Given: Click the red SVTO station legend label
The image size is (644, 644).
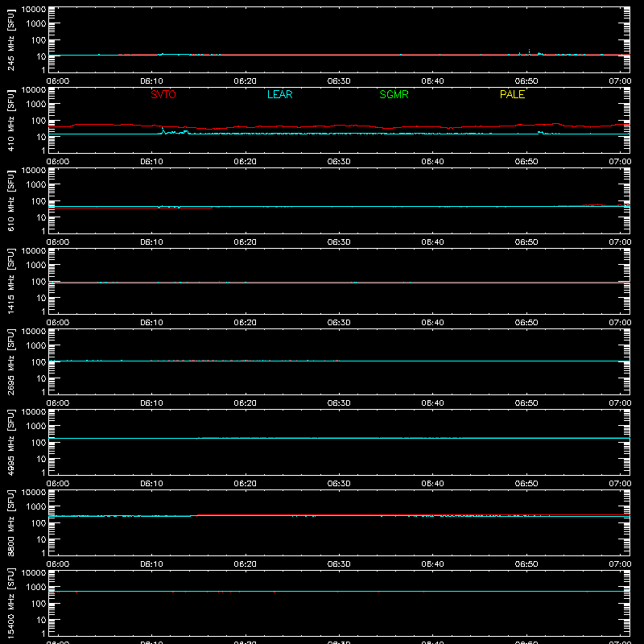Looking at the screenshot, I should pos(163,94).
